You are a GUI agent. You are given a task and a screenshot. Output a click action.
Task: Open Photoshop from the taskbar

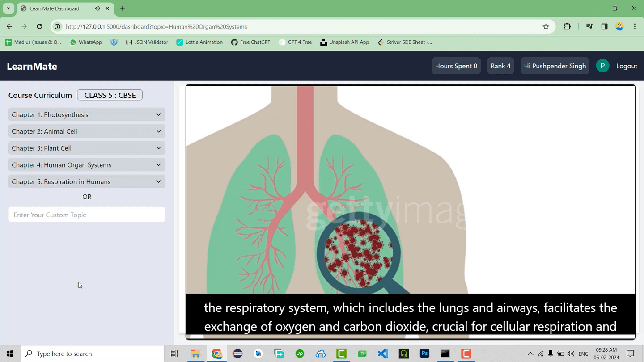click(424, 354)
